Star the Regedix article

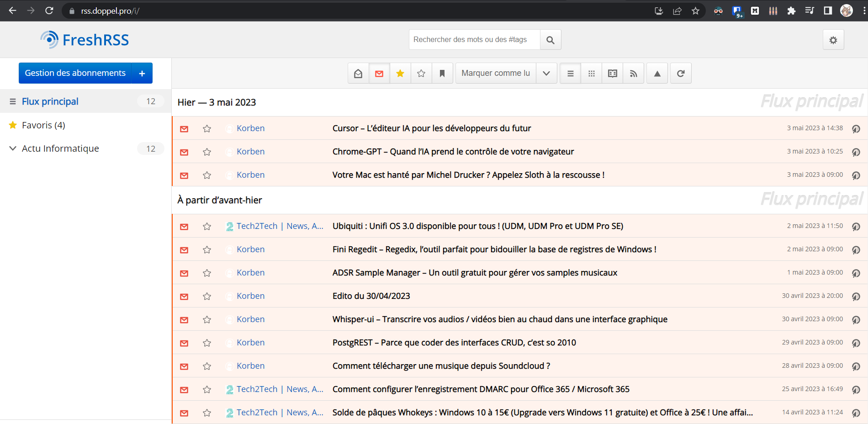click(207, 250)
